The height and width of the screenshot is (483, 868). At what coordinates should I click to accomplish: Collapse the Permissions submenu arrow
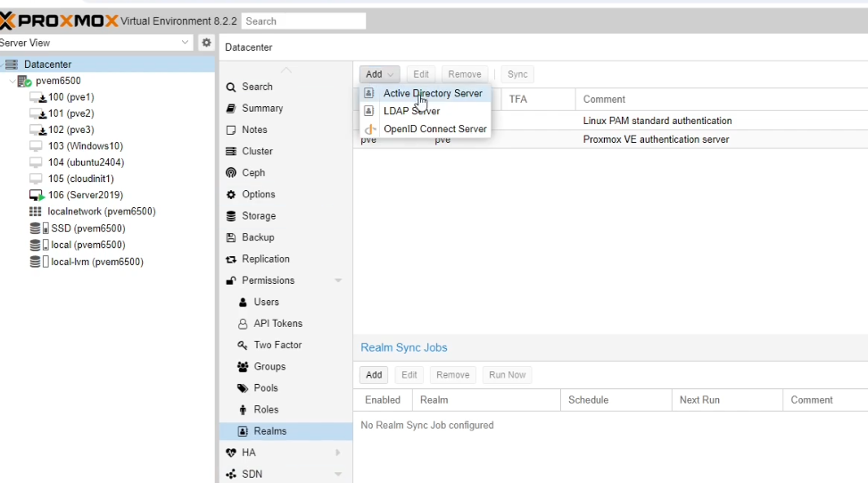338,281
